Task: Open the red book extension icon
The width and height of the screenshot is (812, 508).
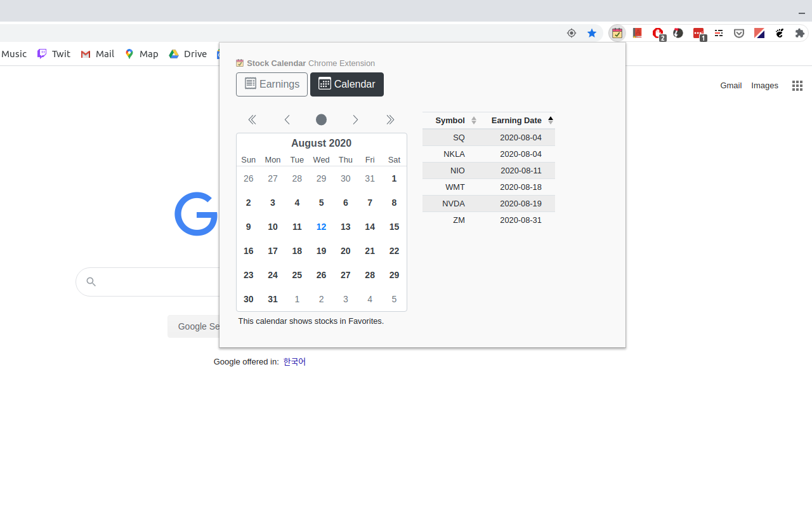Action: tap(638, 33)
